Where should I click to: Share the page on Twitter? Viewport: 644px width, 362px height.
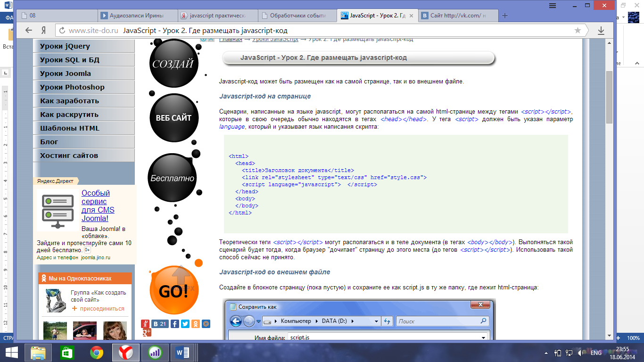185,324
